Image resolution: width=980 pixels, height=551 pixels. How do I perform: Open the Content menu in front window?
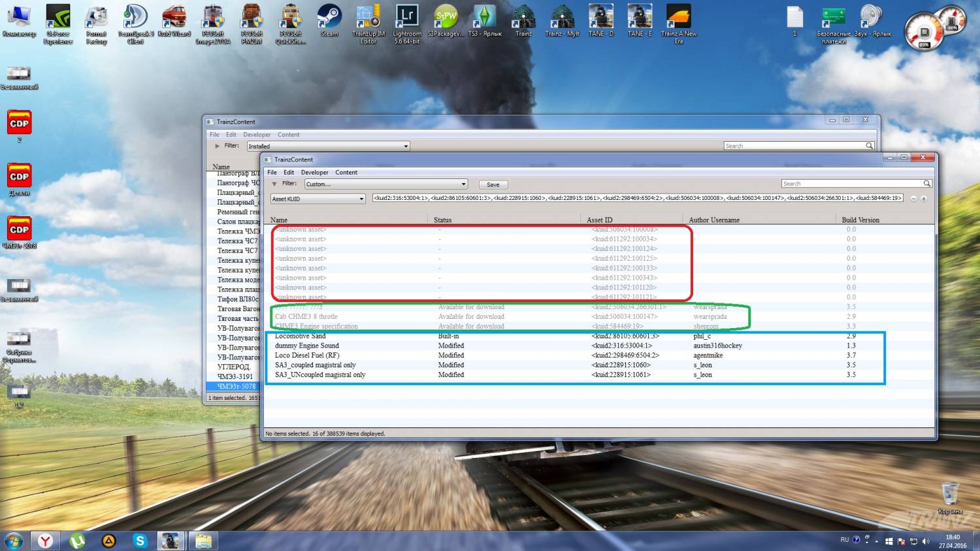tap(346, 173)
